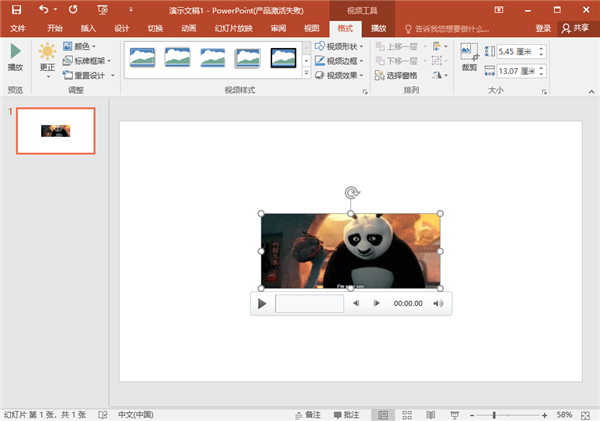Screen dimensions: 600x421
Task: Open the undo history dropdown arrow
Action: tap(55, 10)
